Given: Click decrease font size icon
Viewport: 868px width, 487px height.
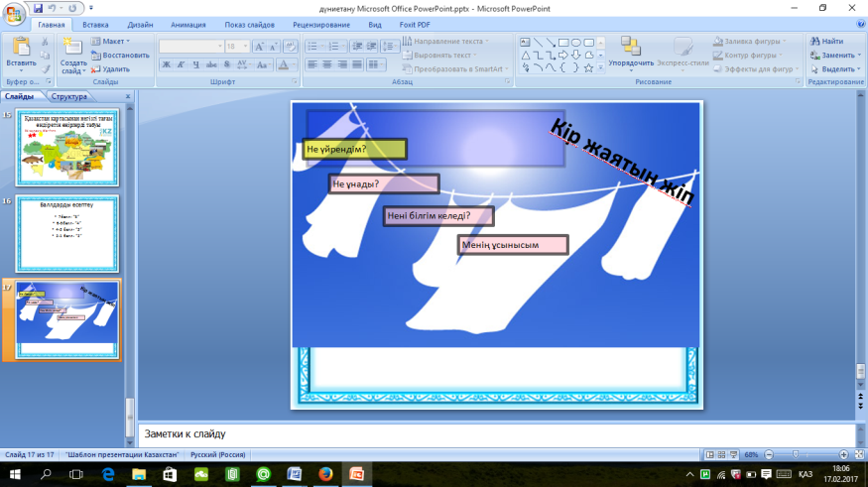Looking at the screenshot, I should pos(274,47).
